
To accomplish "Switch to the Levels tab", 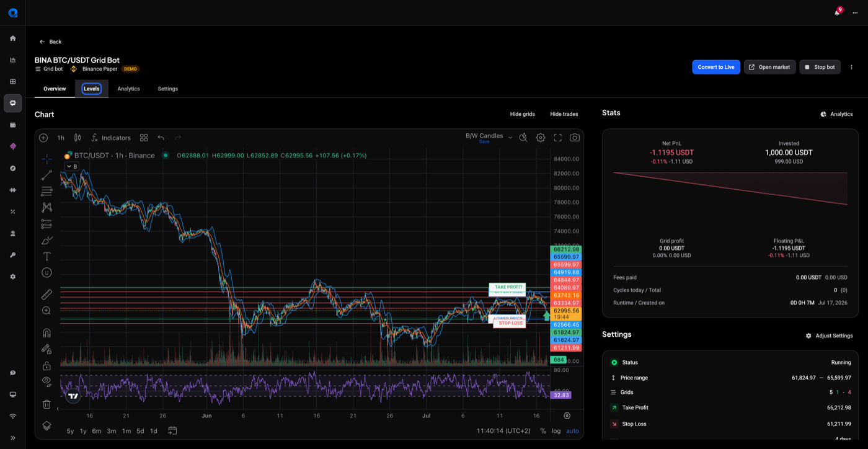I will (x=92, y=89).
